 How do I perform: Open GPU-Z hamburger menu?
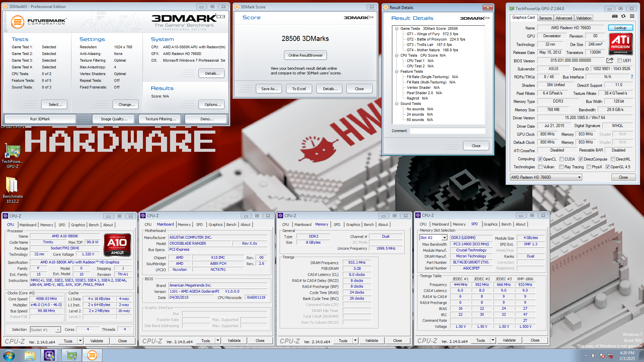point(632,16)
